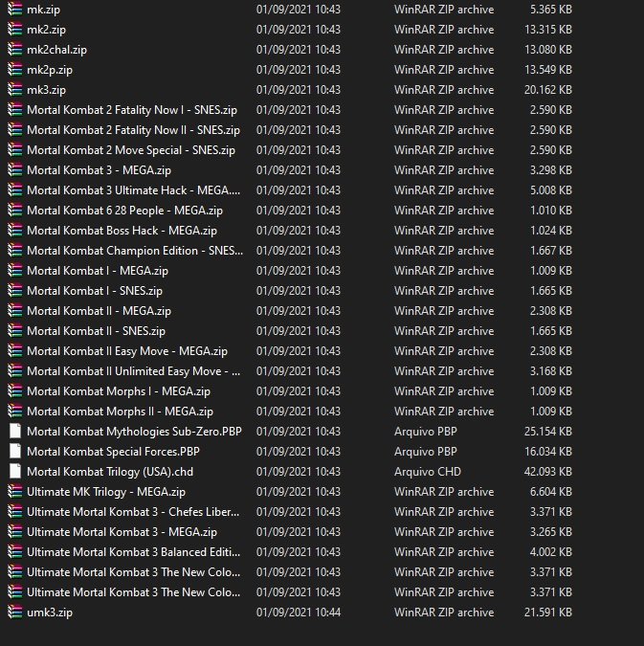Image resolution: width=644 pixels, height=646 pixels.
Task: Select the Mortal Kombat Morphs I icon
Action: 15,391
